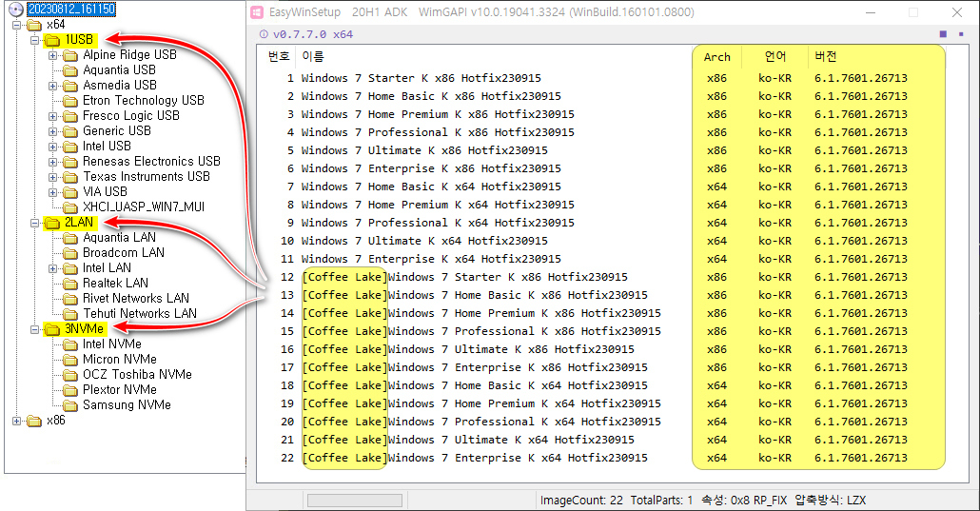Click the x86 folder icon

[33, 421]
